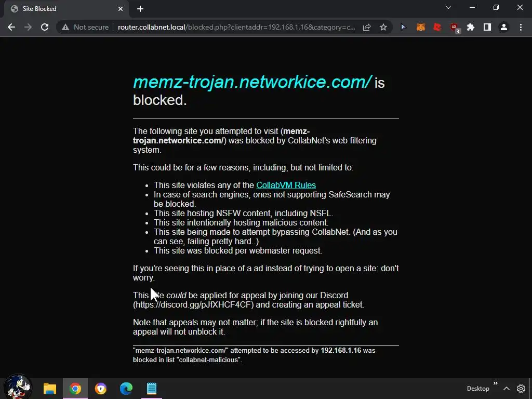The width and height of the screenshot is (532, 399).
Task: Open the Extensions puzzle menu
Action: (471, 27)
